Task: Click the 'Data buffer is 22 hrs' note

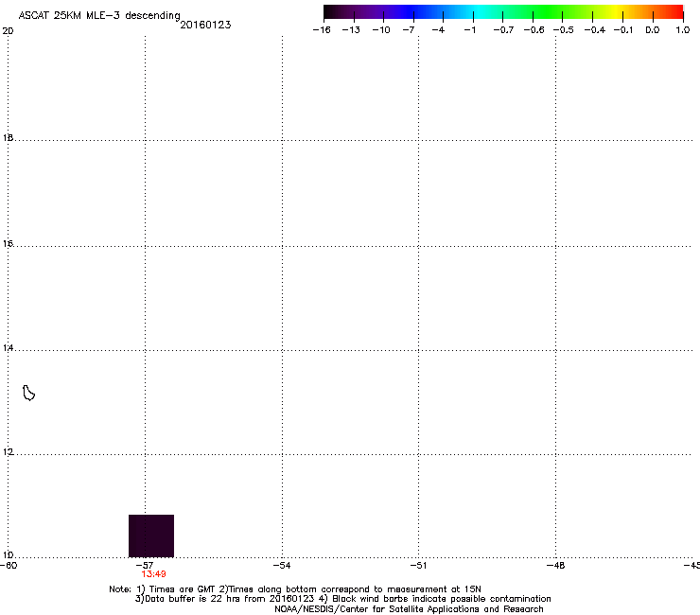Action: 342,599
